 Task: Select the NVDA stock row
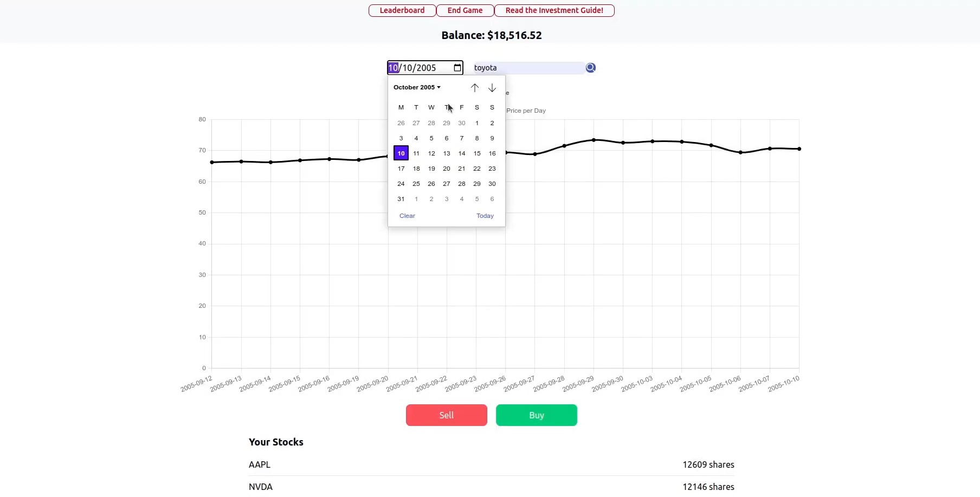[492, 487]
